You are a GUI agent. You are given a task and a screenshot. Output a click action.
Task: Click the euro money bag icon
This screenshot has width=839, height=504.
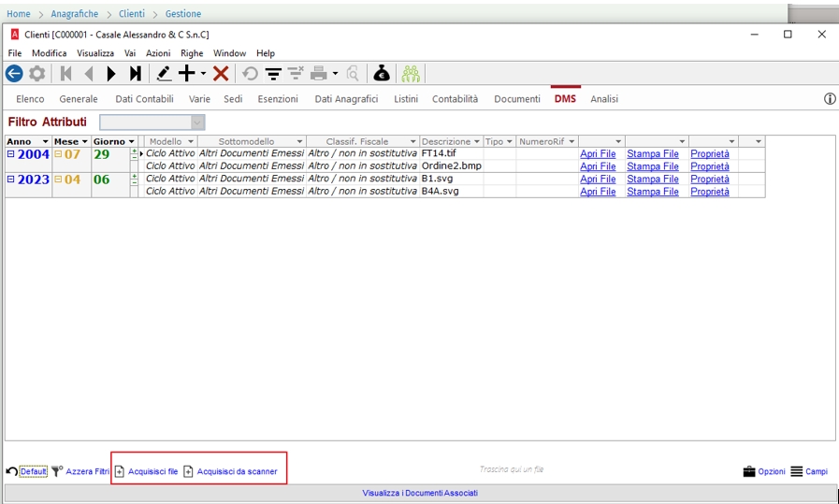(x=382, y=73)
